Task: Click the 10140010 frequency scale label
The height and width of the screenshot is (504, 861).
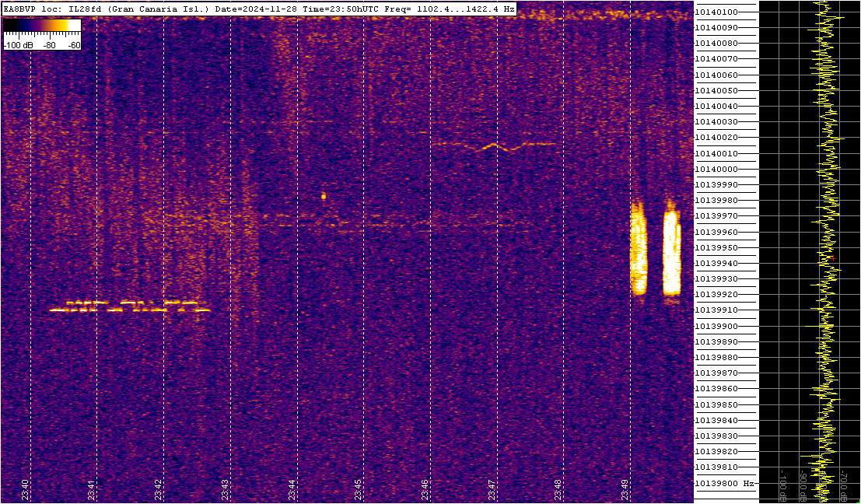Action: tap(716, 153)
